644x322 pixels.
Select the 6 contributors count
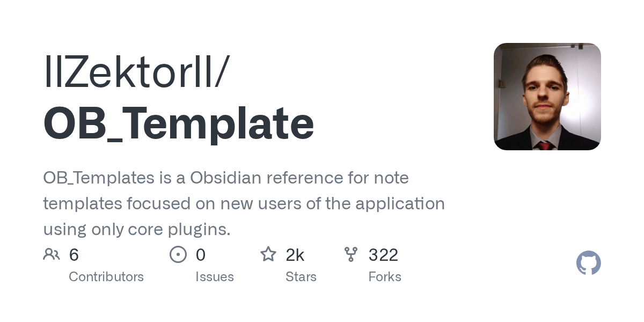pyautogui.click(x=74, y=255)
